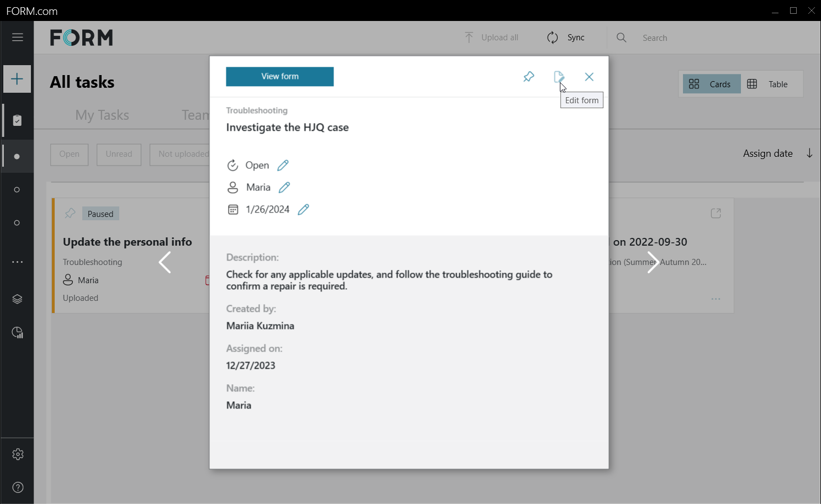
Task: Click the Edit form icon
Action: pyautogui.click(x=559, y=77)
